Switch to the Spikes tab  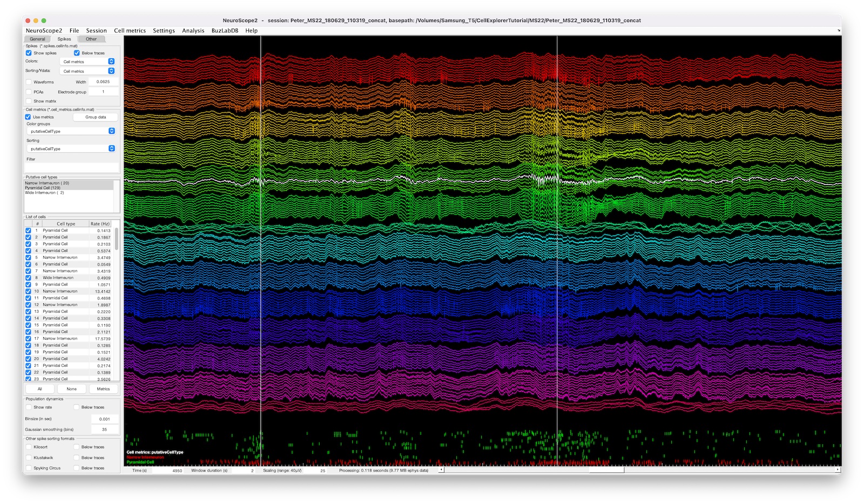[64, 39]
